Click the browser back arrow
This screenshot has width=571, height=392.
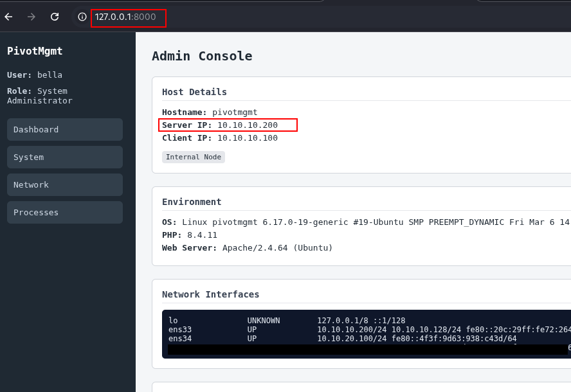coord(8,17)
